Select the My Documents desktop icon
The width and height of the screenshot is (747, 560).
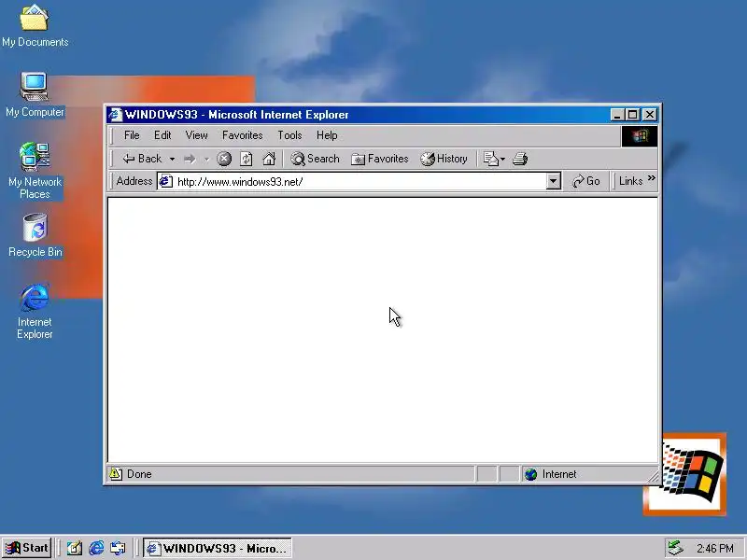[35, 26]
